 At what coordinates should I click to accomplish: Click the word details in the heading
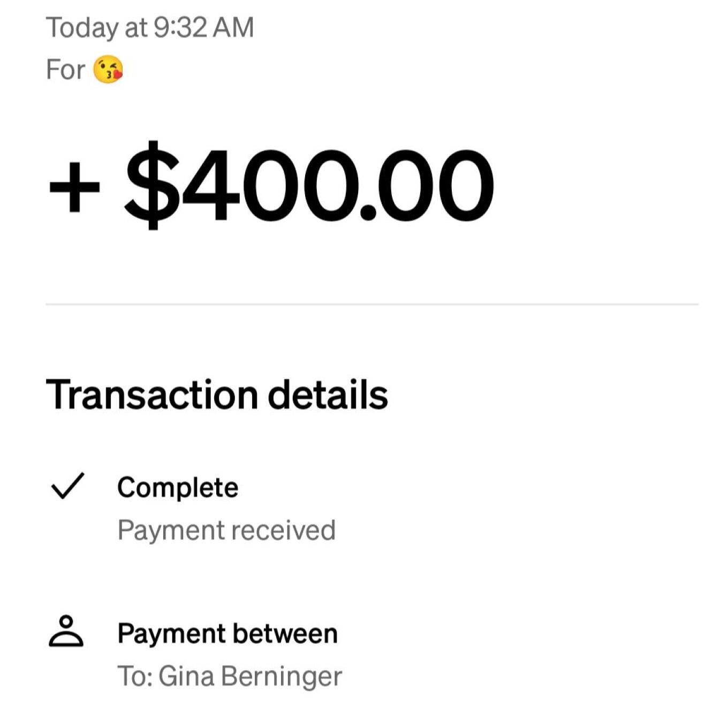[x=328, y=395]
